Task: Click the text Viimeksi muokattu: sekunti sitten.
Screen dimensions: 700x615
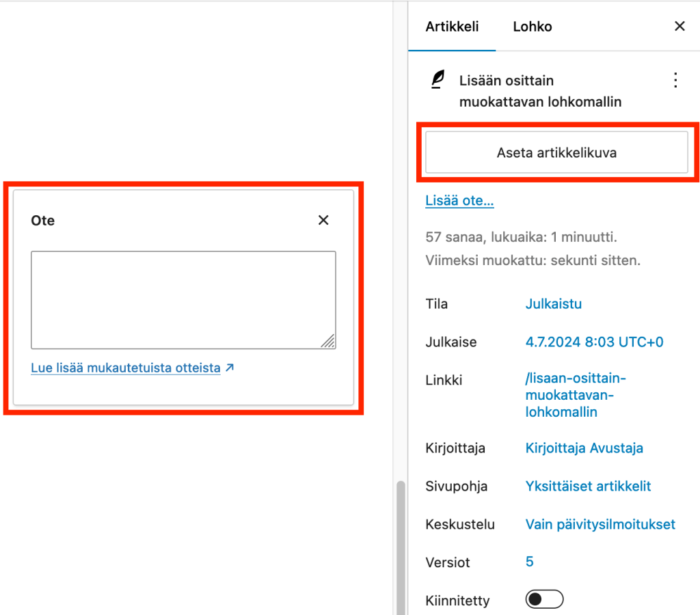Action: 533,260
